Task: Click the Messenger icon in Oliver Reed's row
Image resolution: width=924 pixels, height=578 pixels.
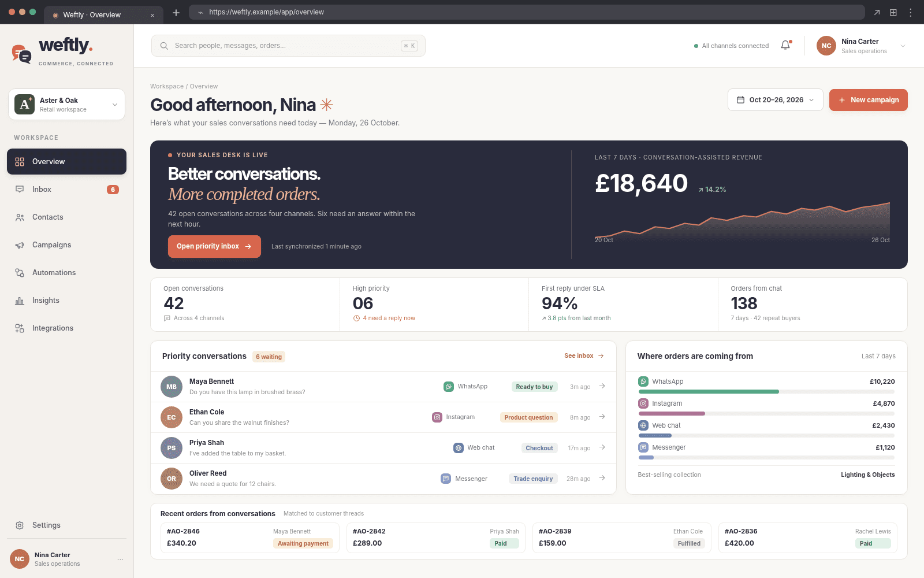Action: coord(446,479)
